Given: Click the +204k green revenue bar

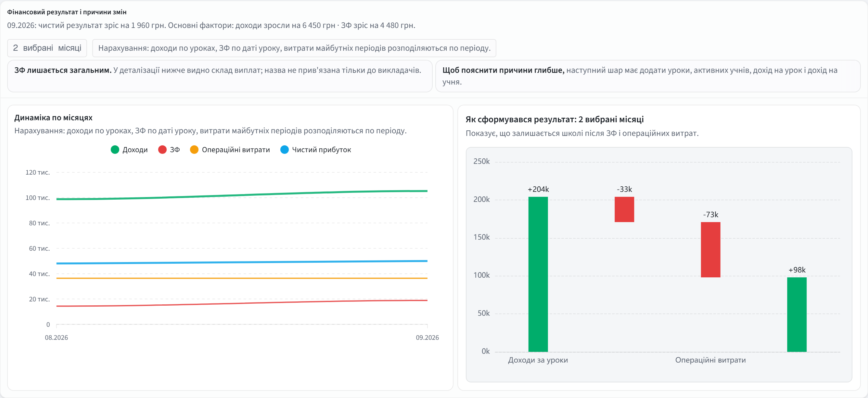Looking at the screenshot, I should click(x=538, y=274).
